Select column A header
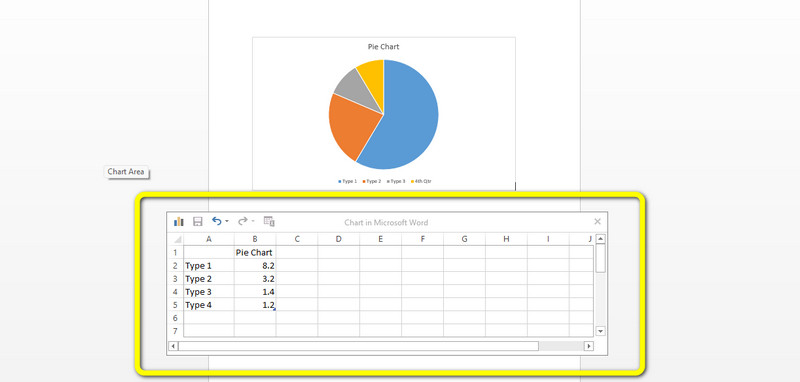The width and height of the screenshot is (800, 382). click(209, 239)
